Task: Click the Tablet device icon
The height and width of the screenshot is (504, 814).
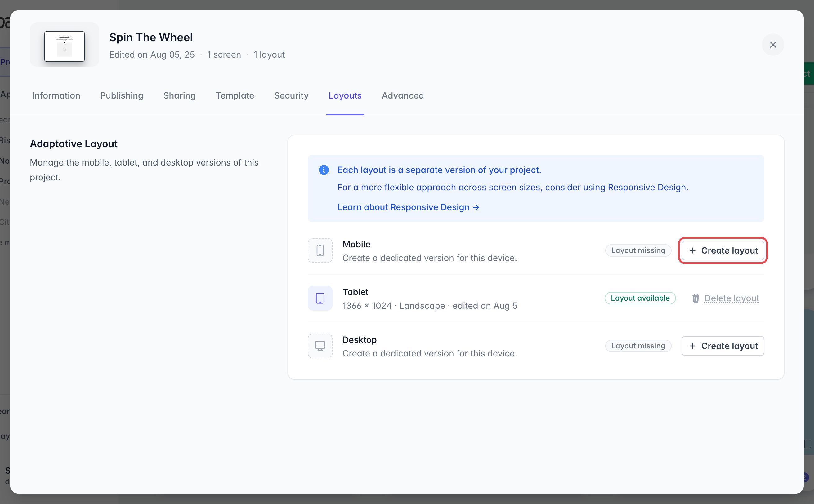Action: [320, 298]
